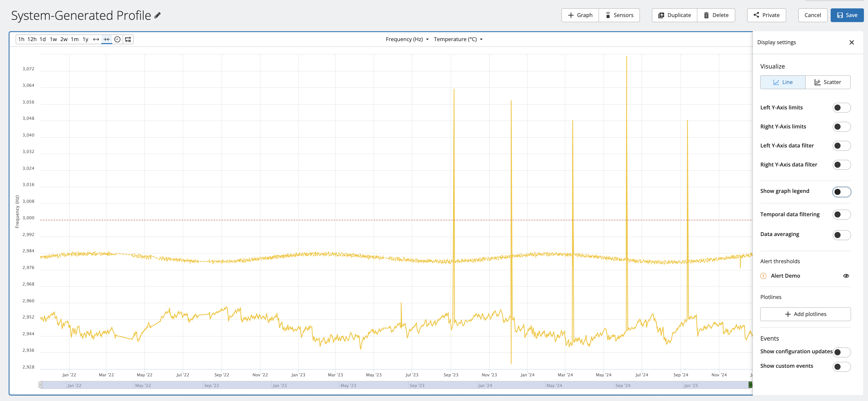Image resolution: width=868 pixels, height=401 pixels.
Task: Toggle Alert Demo threshold visibility eye
Action: click(x=846, y=276)
